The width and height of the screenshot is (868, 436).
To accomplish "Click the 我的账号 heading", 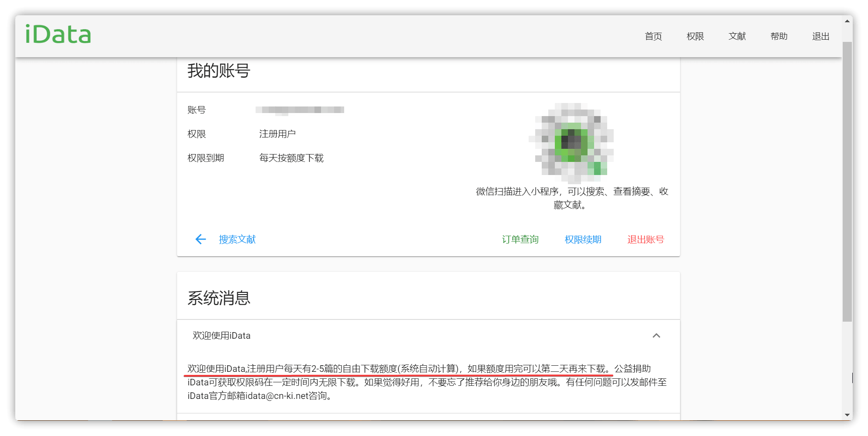I will pos(219,71).
